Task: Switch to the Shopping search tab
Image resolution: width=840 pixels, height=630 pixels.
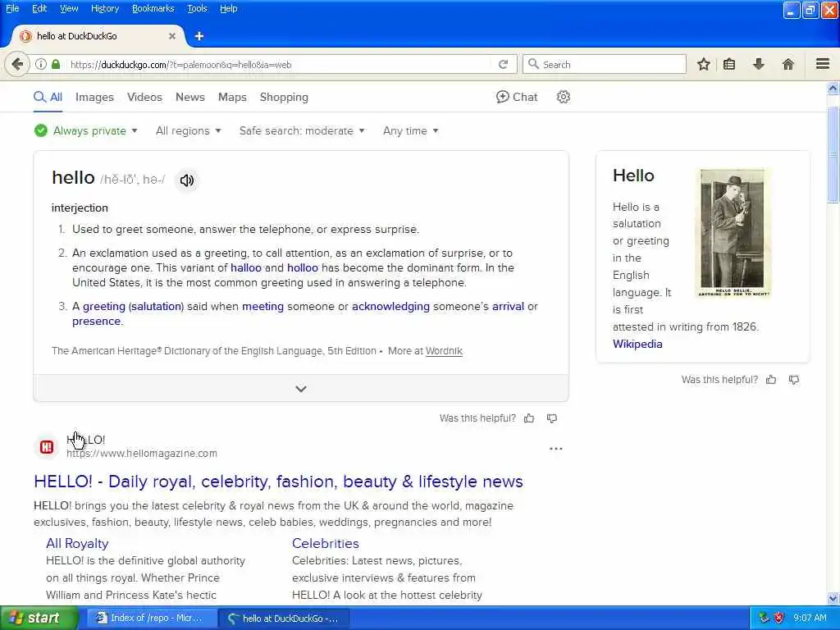Action: 284,97
